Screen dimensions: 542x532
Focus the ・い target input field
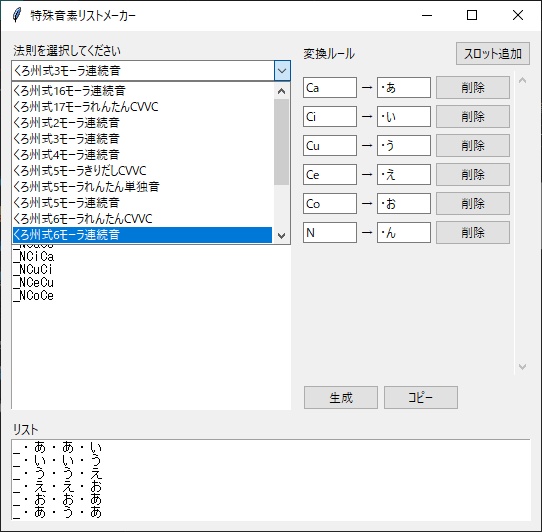click(404, 116)
